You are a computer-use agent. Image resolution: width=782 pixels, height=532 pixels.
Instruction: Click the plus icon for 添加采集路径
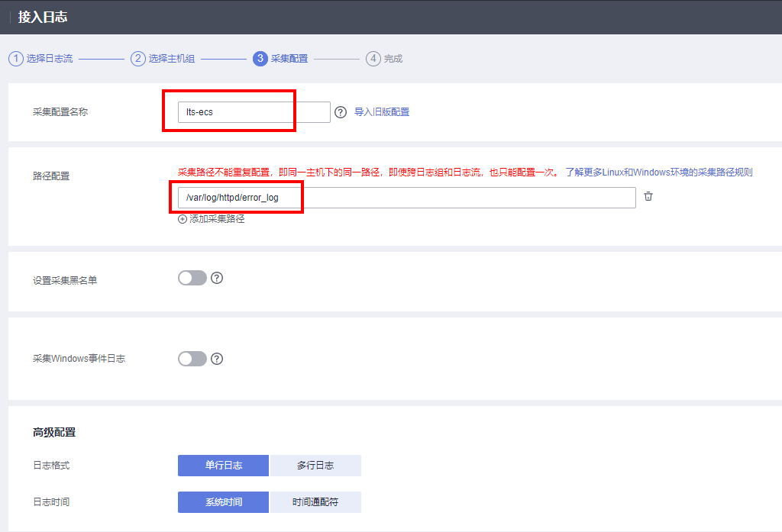[x=183, y=219]
